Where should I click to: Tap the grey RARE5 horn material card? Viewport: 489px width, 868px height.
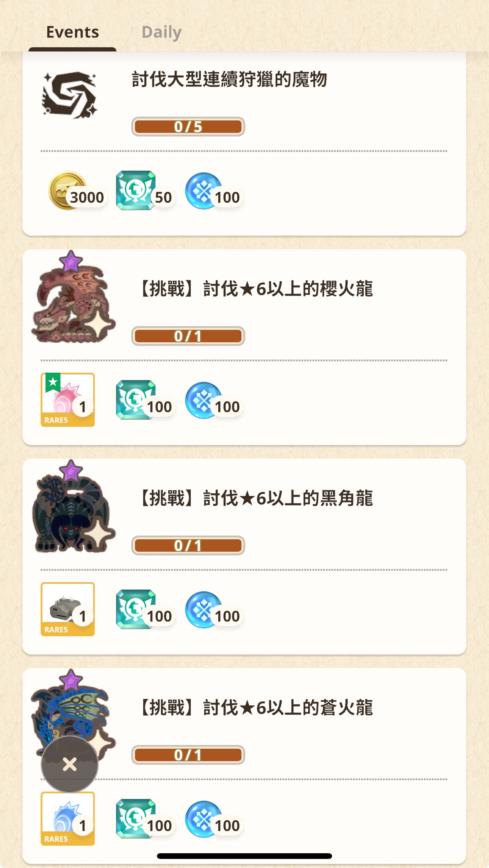[68, 609]
